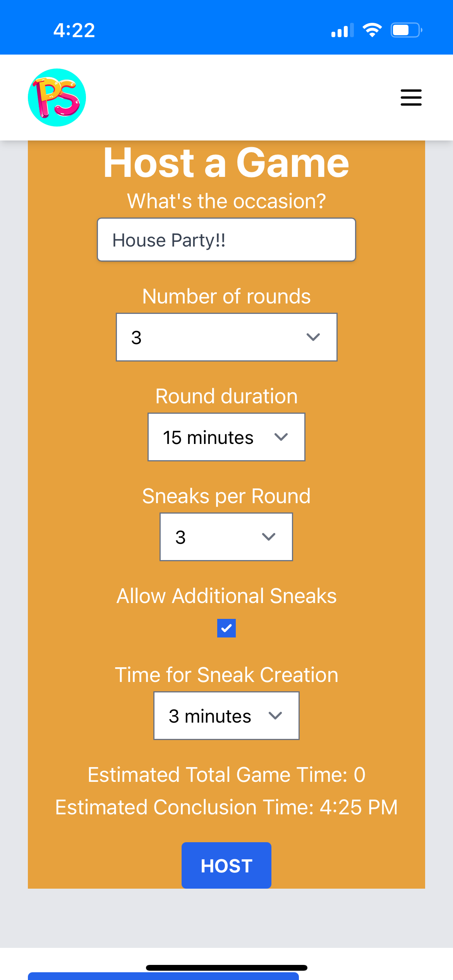Open the Number of rounds dropdown

(x=226, y=337)
